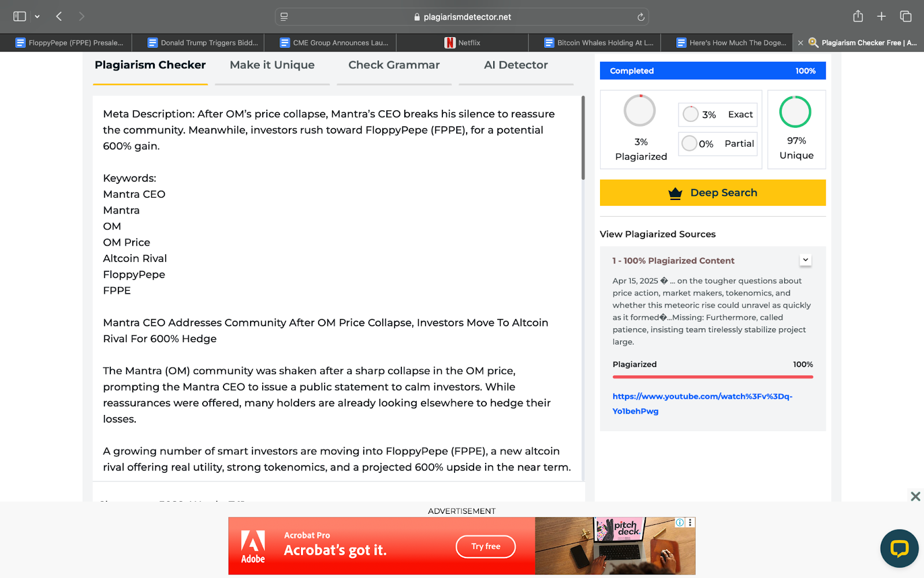The width and height of the screenshot is (924, 578).
Task: Go forward with the next page arrow
Action: (81, 16)
